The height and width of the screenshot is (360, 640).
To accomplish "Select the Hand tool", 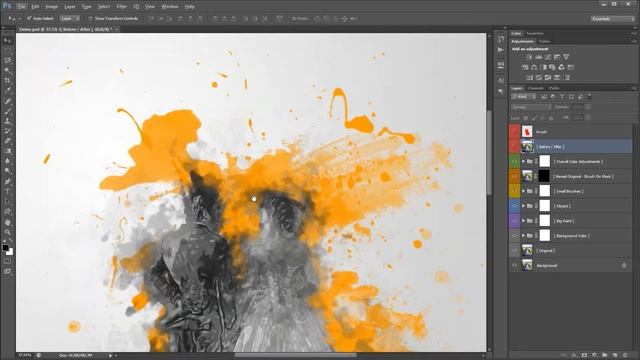I will (7, 222).
